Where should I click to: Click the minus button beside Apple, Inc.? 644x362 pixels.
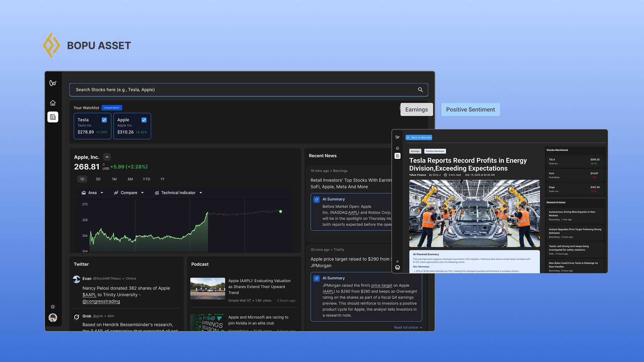tap(107, 157)
